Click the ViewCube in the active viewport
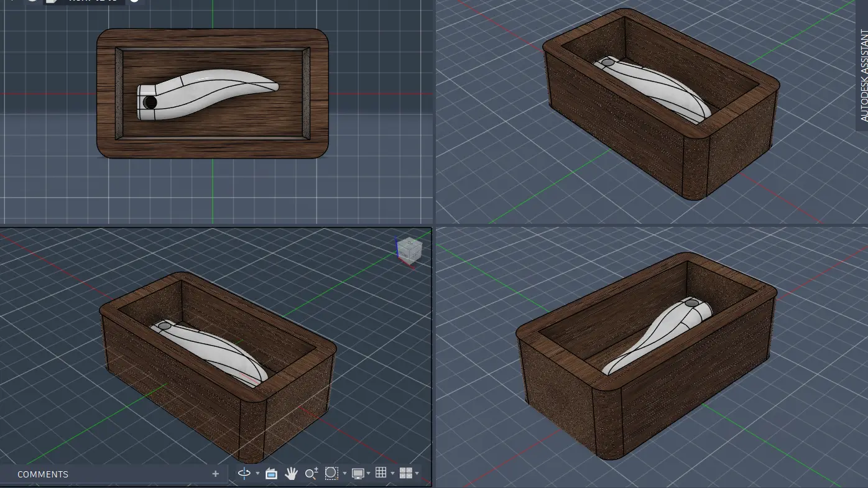The height and width of the screenshot is (488, 868). [x=409, y=251]
